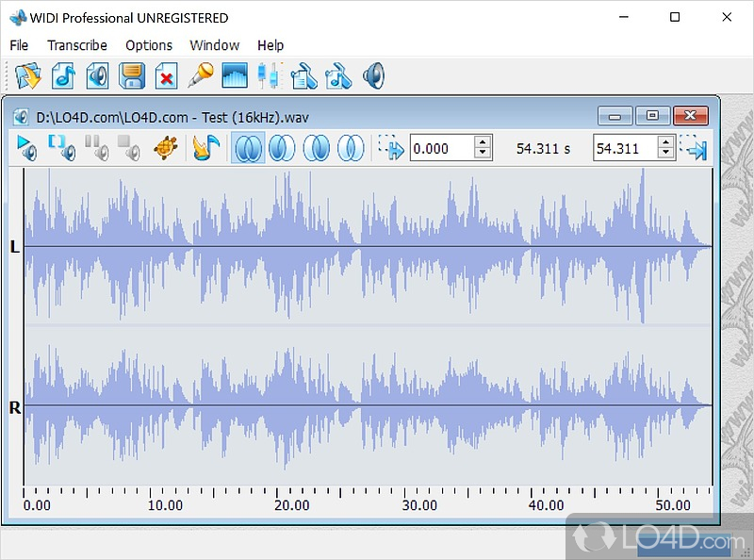The height and width of the screenshot is (560, 754).
Task: Click the red X close file icon
Action: [166, 75]
